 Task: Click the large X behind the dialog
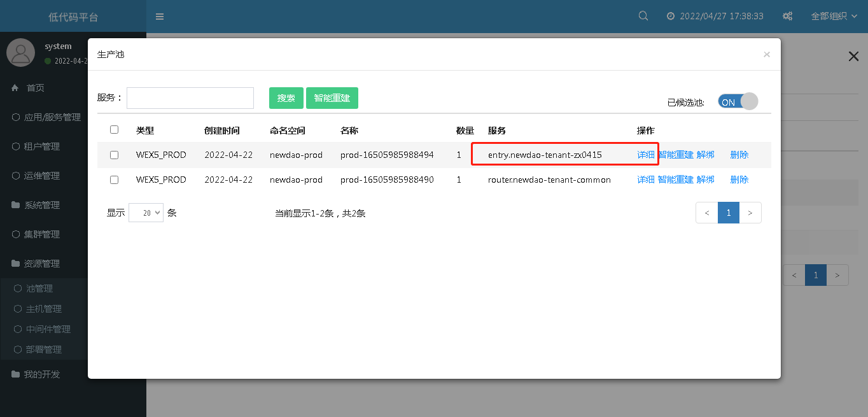point(853,57)
